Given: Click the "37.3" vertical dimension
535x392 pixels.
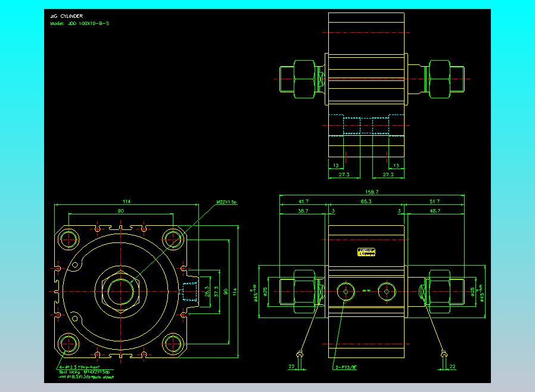Looking at the screenshot, I should pos(216,291).
